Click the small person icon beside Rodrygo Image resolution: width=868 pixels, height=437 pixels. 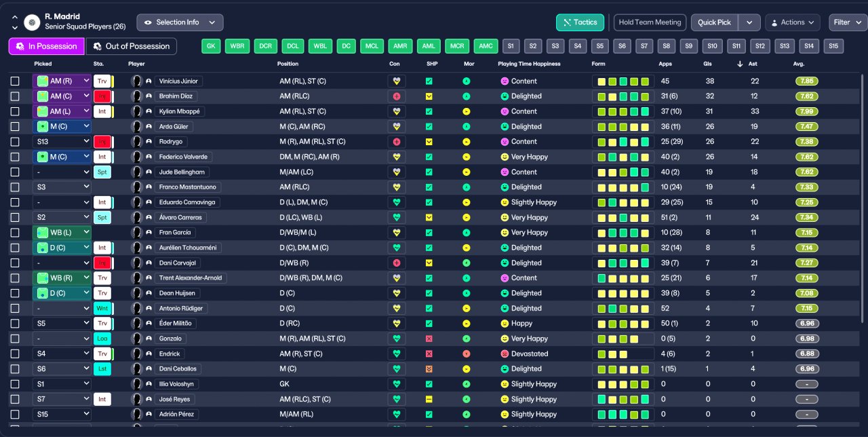[x=149, y=142]
